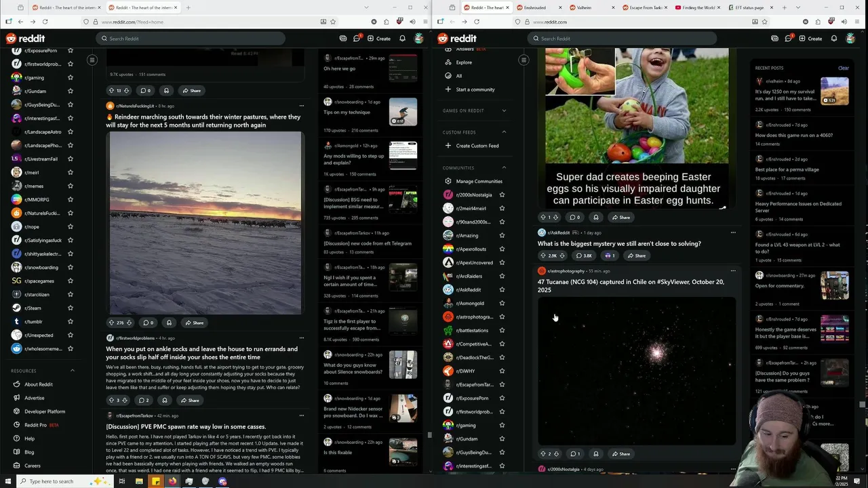Focus Search Reddit field in right window

(x=622, y=39)
